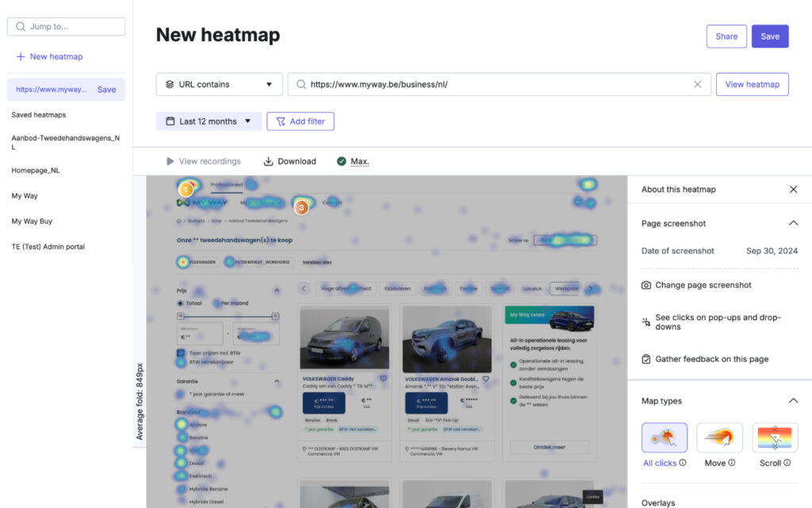Open the Last 12 months date dropdown

[x=209, y=121]
